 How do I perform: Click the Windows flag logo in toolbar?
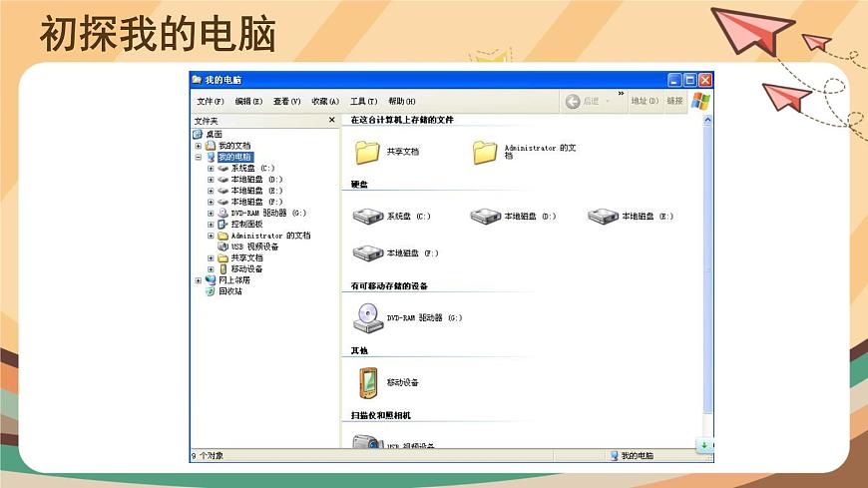coord(700,102)
